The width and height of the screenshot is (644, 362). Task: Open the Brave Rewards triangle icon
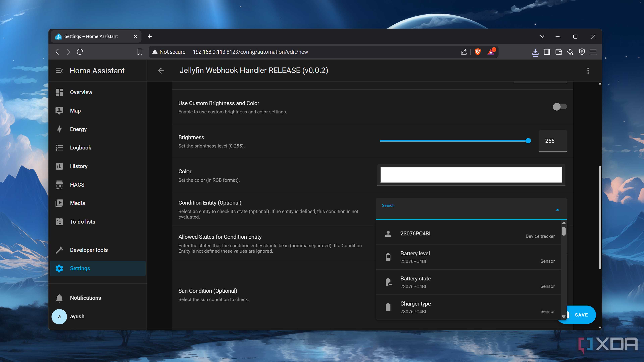[491, 52]
